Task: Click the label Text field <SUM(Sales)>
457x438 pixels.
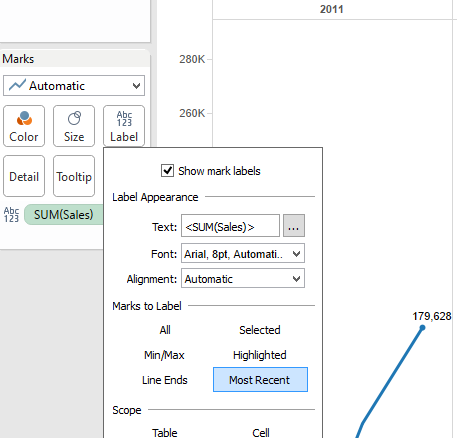Action: pos(230,226)
